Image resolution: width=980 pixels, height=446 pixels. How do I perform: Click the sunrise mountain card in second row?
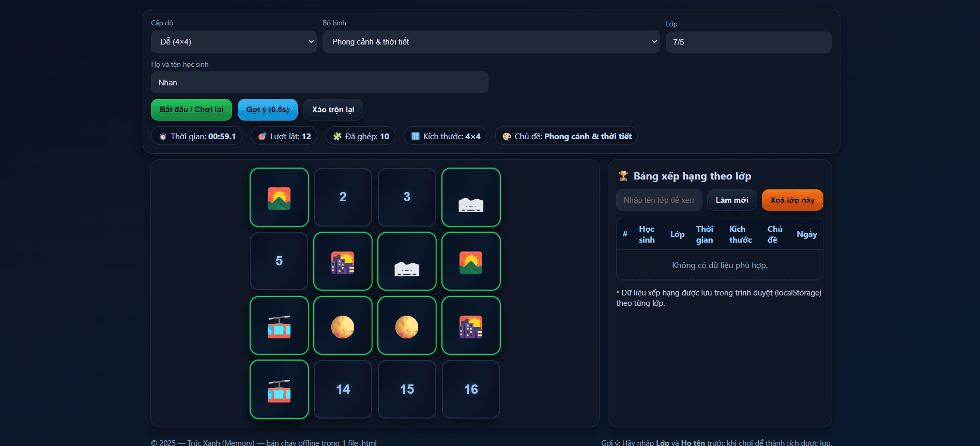[x=471, y=261]
